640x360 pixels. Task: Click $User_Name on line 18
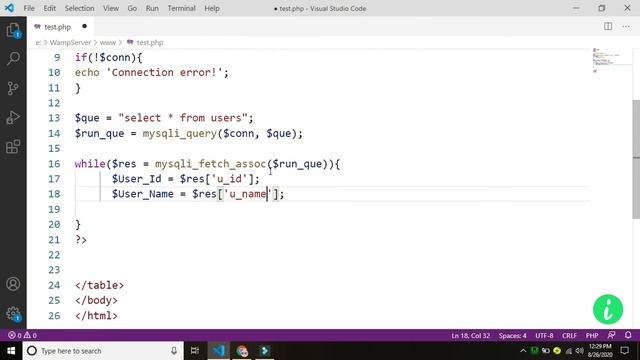click(x=143, y=194)
